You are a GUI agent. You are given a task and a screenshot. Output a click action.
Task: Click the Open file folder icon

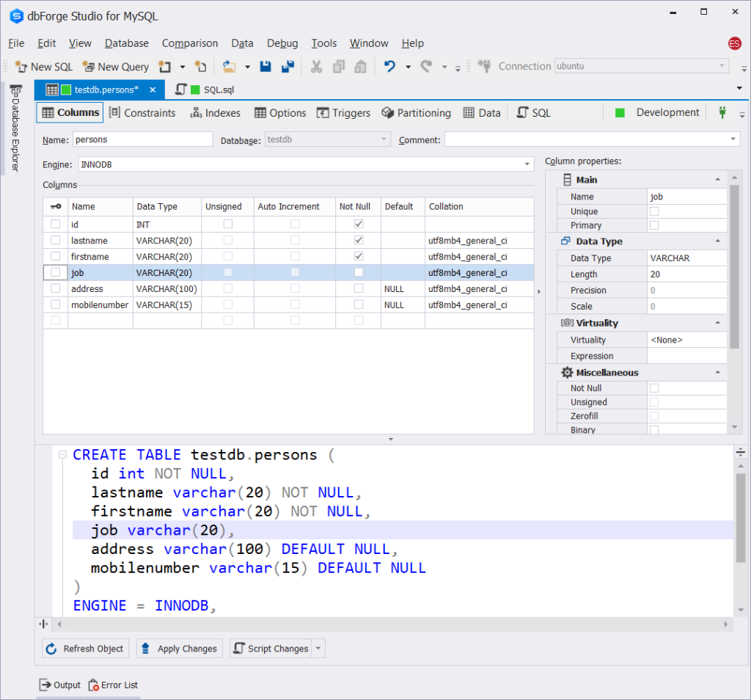click(230, 67)
